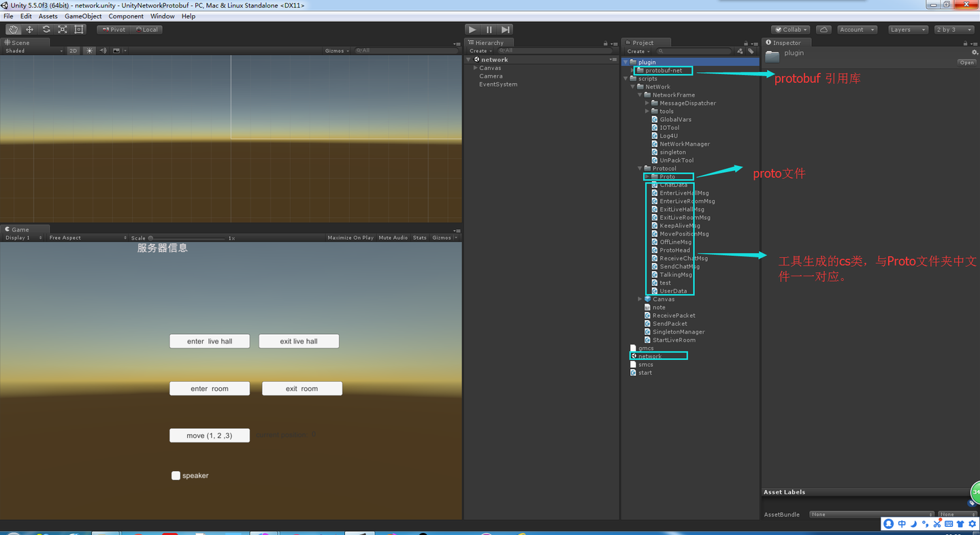Toggle scene lighting sun icon
Viewport: 980px width, 535px height.
89,50
